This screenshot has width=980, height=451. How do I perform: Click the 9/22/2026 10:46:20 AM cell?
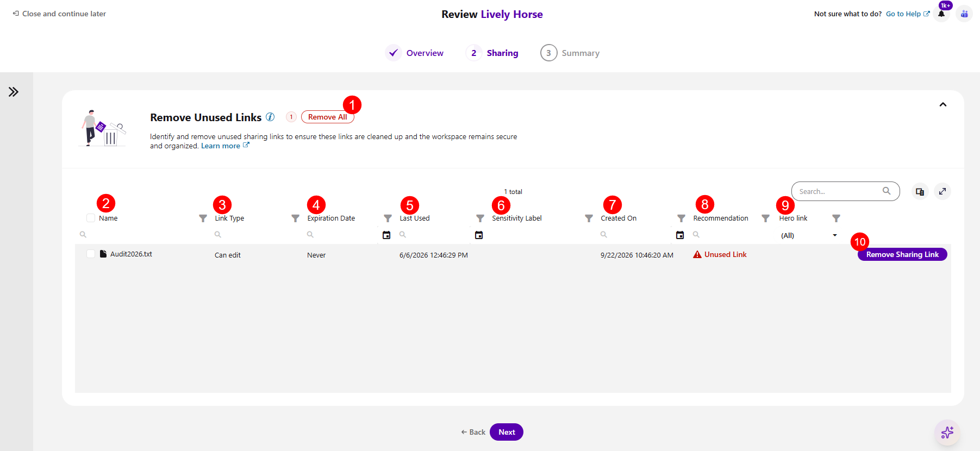click(637, 255)
